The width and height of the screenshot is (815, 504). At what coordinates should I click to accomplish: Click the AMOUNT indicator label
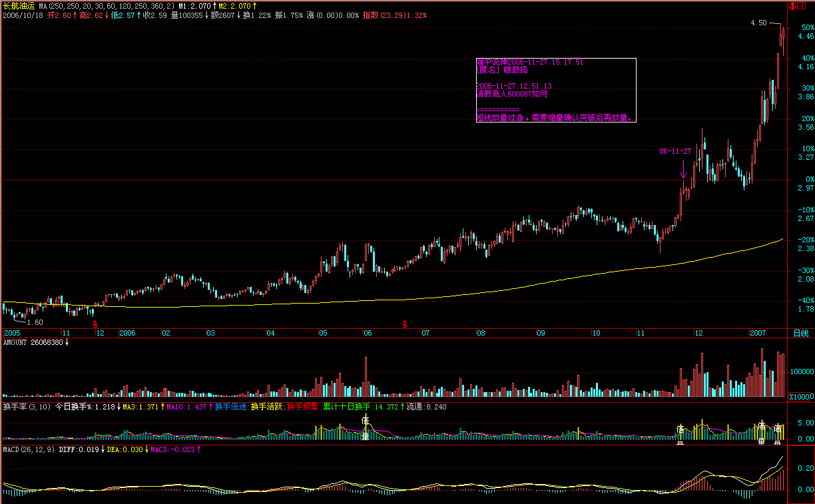pyautogui.click(x=17, y=342)
